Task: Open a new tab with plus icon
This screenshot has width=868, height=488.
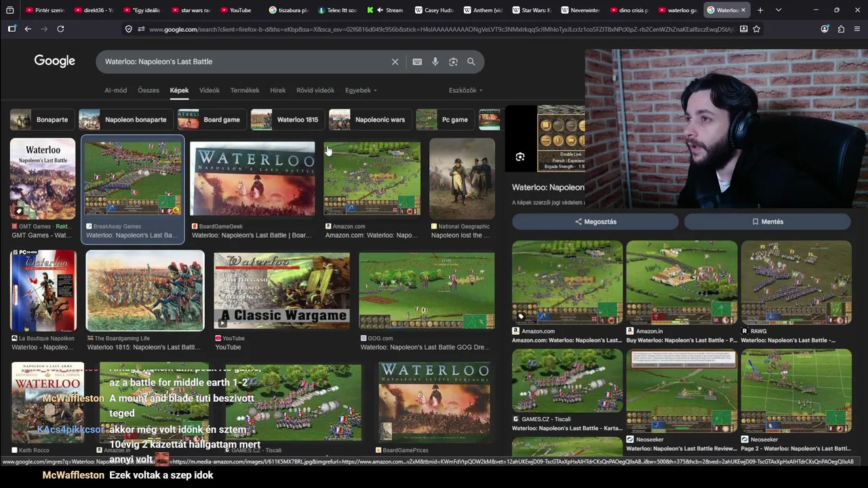Action: [760, 10]
